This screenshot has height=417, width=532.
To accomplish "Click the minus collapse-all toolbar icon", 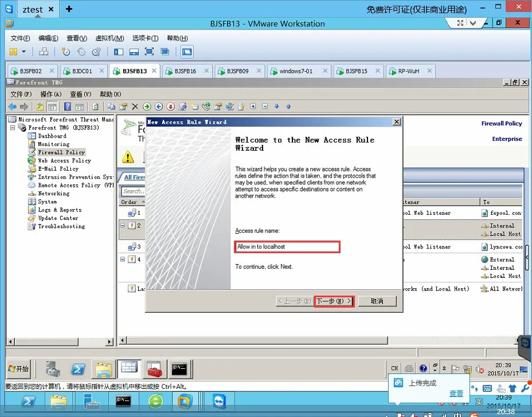I will click(265, 107).
